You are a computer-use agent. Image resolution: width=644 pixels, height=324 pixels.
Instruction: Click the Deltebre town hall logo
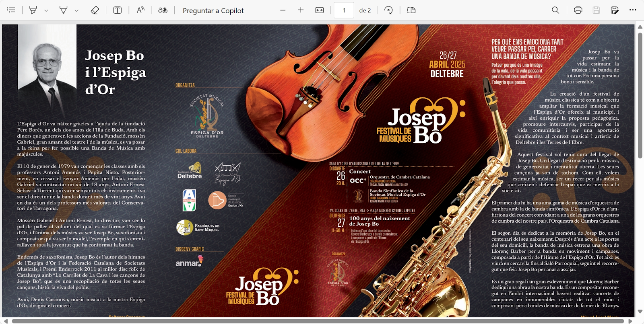[x=190, y=170]
